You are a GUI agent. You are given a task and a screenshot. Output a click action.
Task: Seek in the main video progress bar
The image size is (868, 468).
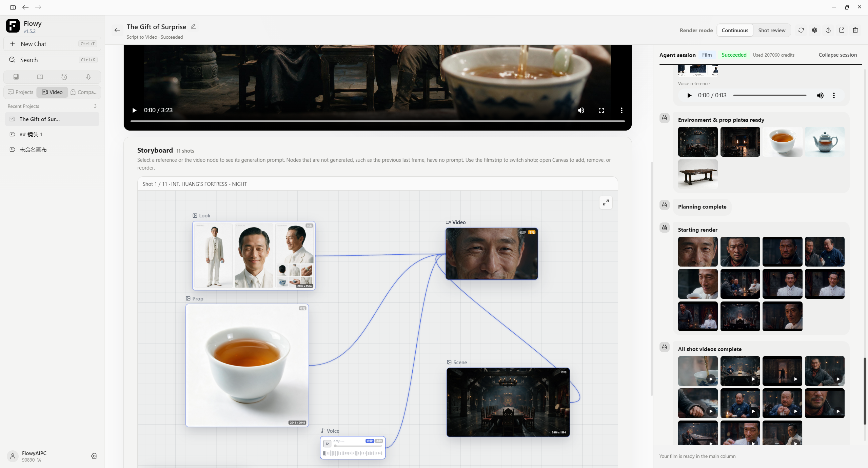click(377, 121)
